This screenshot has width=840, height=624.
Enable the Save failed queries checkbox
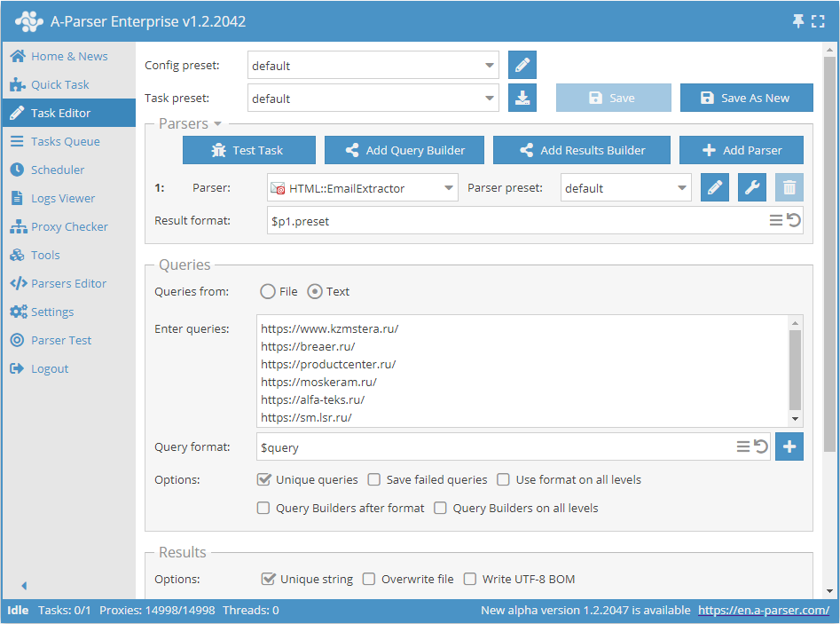pos(374,479)
